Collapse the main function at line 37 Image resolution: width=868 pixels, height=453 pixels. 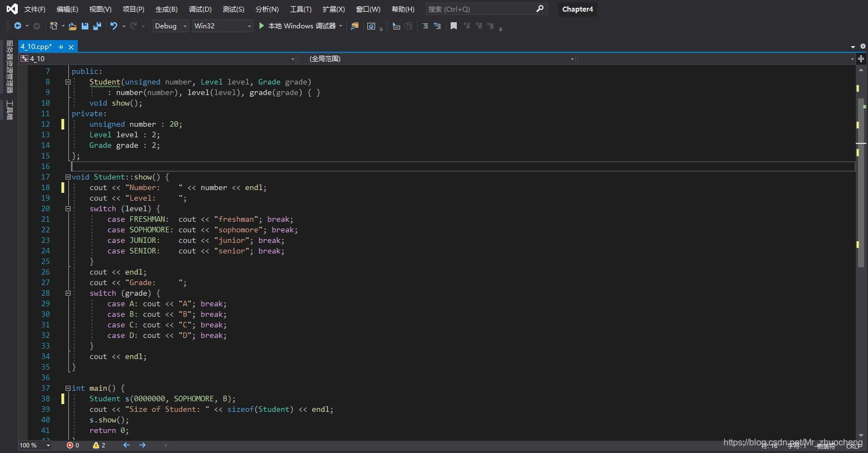point(68,388)
